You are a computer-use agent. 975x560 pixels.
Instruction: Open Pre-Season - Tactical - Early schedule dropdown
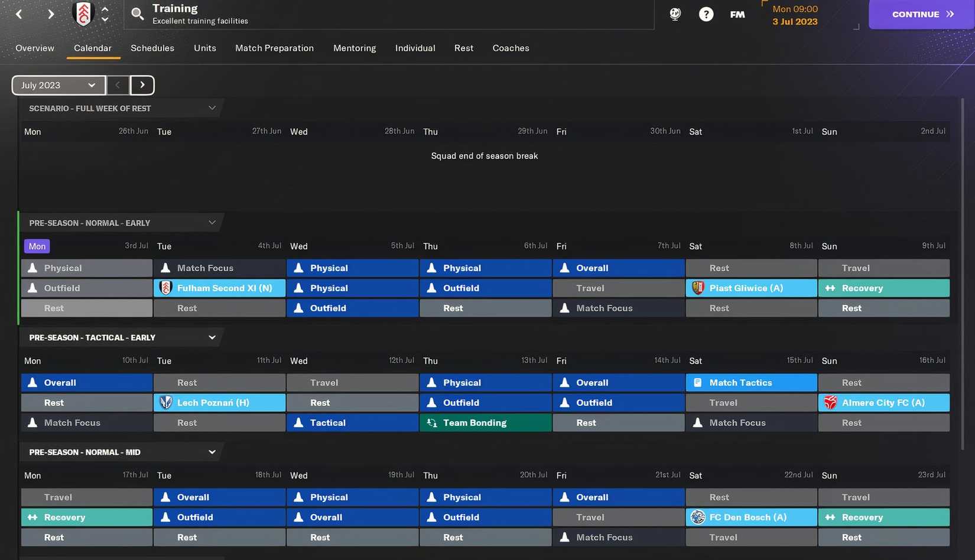click(212, 337)
